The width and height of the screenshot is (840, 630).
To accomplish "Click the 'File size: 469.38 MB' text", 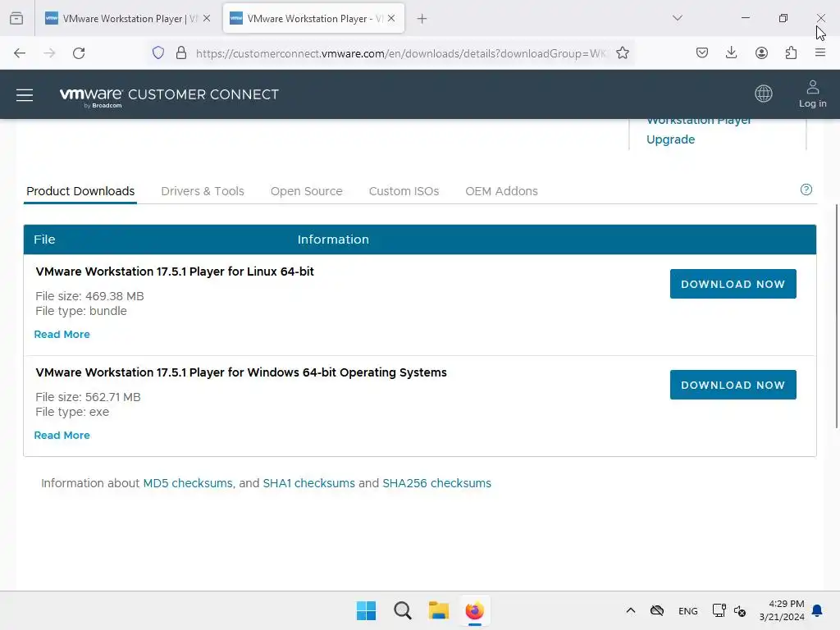I will pos(89,296).
